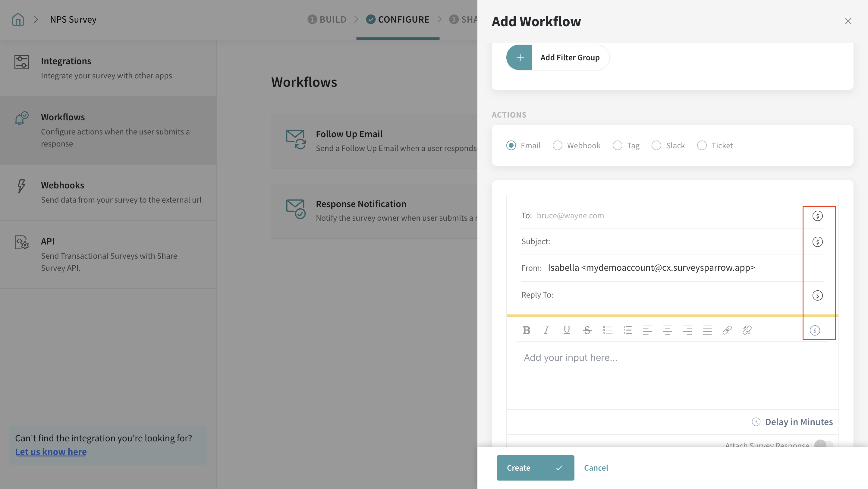Choose the Slack action option

coord(656,146)
